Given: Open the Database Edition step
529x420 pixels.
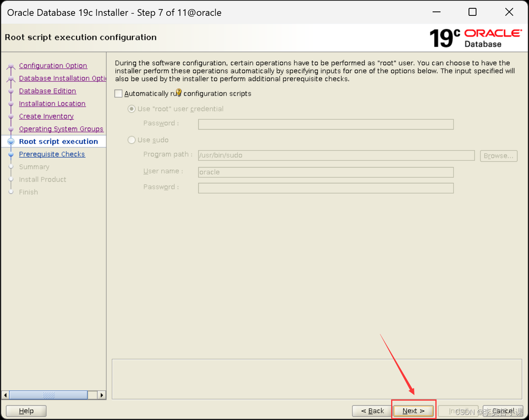Looking at the screenshot, I should pyautogui.click(x=47, y=91).
